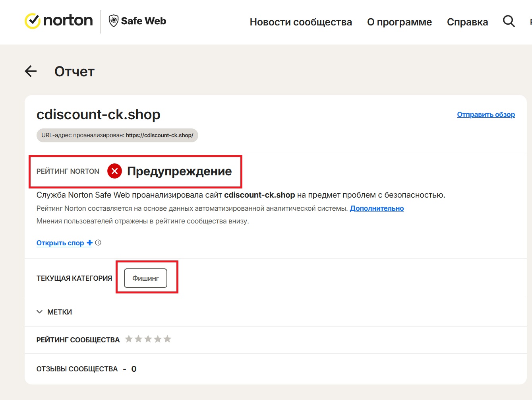Open О программе menu item
532x400 pixels.
tap(399, 22)
